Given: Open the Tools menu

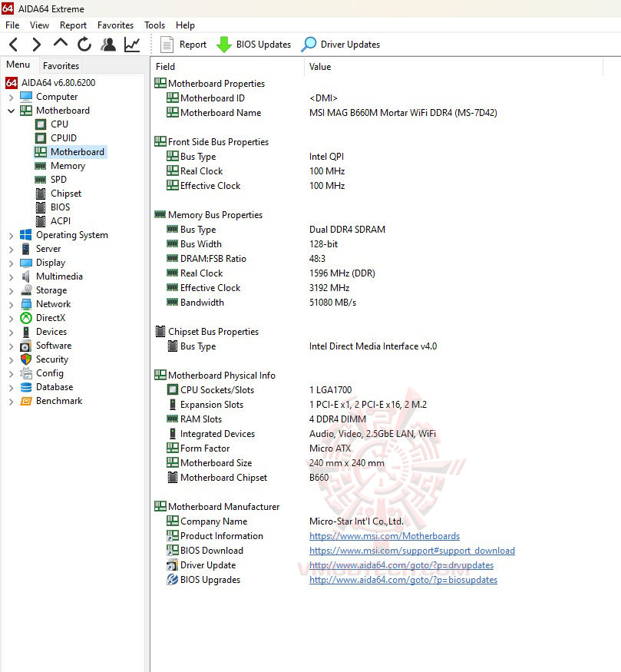Looking at the screenshot, I should 154,25.
